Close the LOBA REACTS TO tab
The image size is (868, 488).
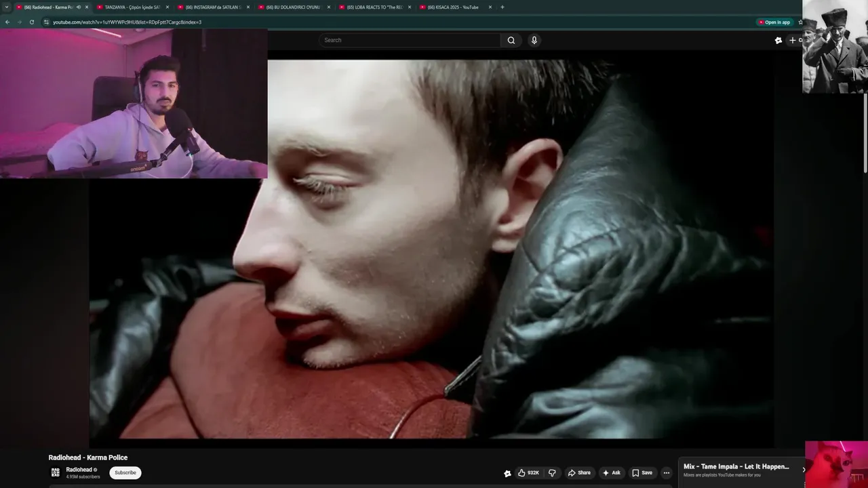410,7
